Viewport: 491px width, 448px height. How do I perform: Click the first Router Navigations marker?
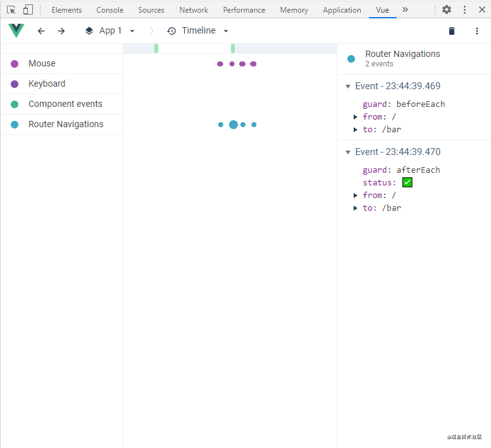coord(221,125)
